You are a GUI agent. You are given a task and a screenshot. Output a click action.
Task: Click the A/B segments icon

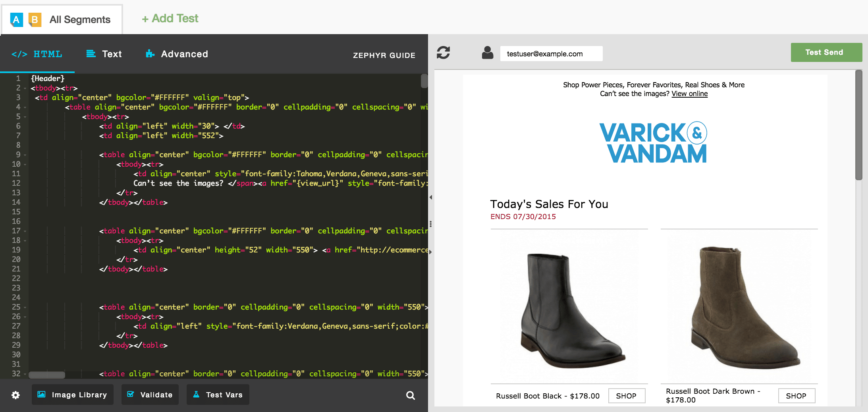(25, 19)
